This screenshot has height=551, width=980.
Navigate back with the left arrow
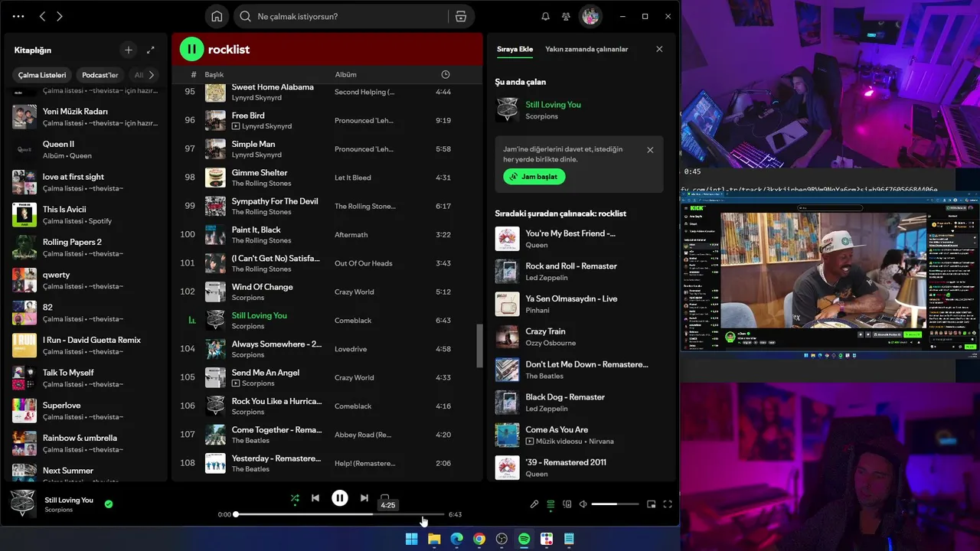click(x=42, y=16)
